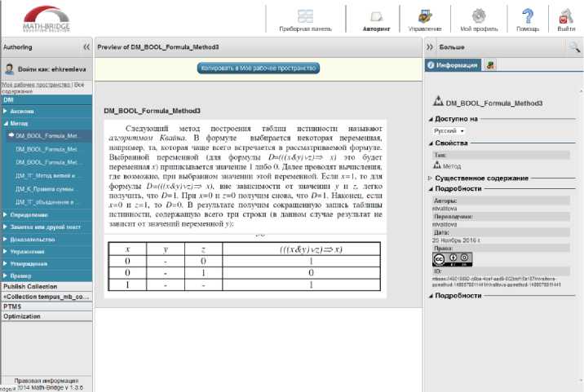Expand the Определение tree node
584x392 pixels.
tap(5, 215)
